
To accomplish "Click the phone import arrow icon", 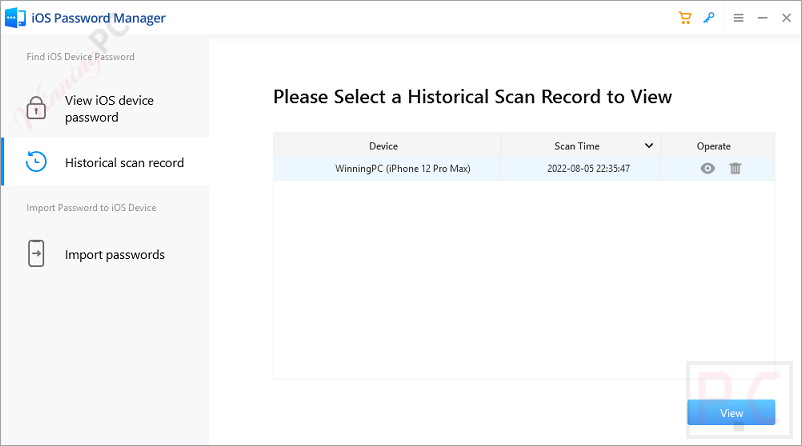I will tap(36, 254).
